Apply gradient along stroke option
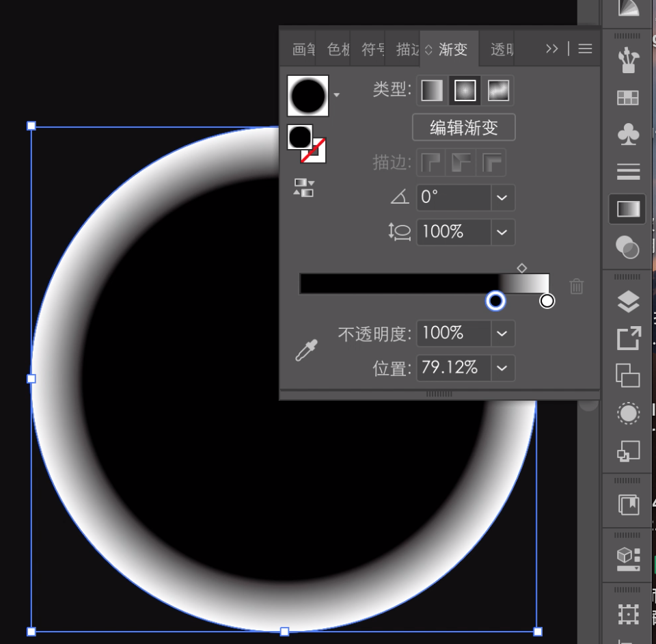Screen dimensions: 656x644 click(x=461, y=162)
